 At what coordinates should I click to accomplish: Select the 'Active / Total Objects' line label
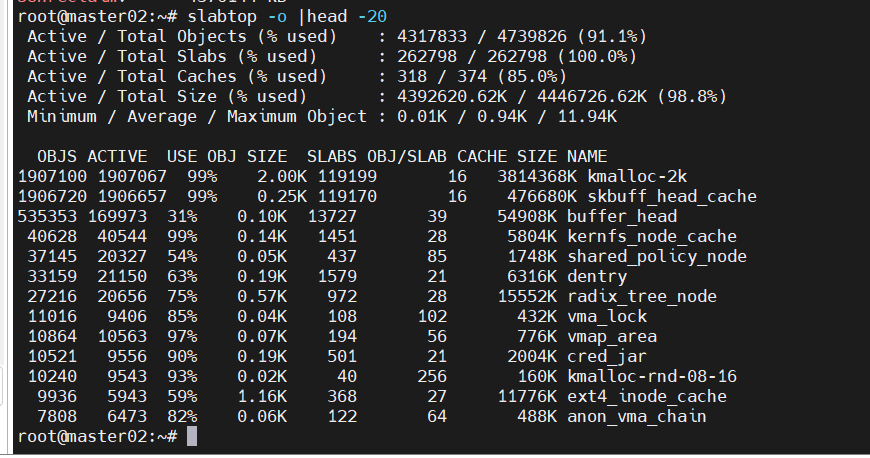137,37
